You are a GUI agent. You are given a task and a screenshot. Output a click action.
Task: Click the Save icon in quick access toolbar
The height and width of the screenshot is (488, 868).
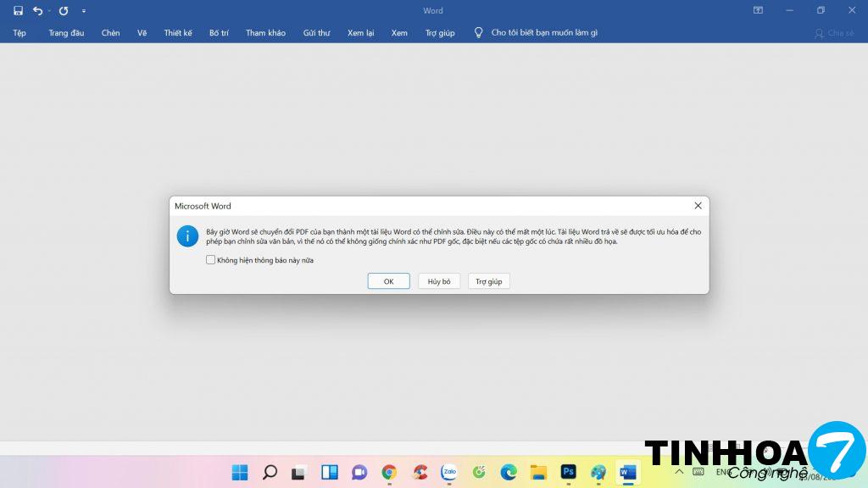18,11
